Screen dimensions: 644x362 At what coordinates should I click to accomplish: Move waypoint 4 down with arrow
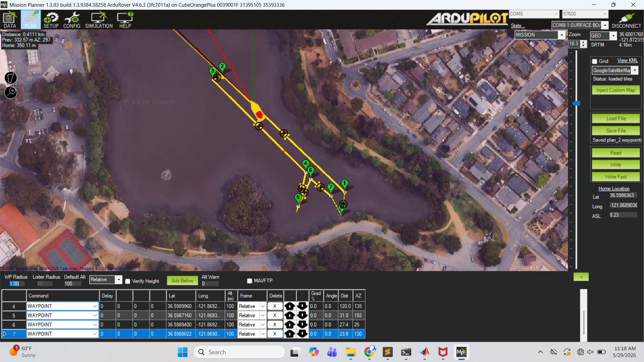tap(302, 306)
